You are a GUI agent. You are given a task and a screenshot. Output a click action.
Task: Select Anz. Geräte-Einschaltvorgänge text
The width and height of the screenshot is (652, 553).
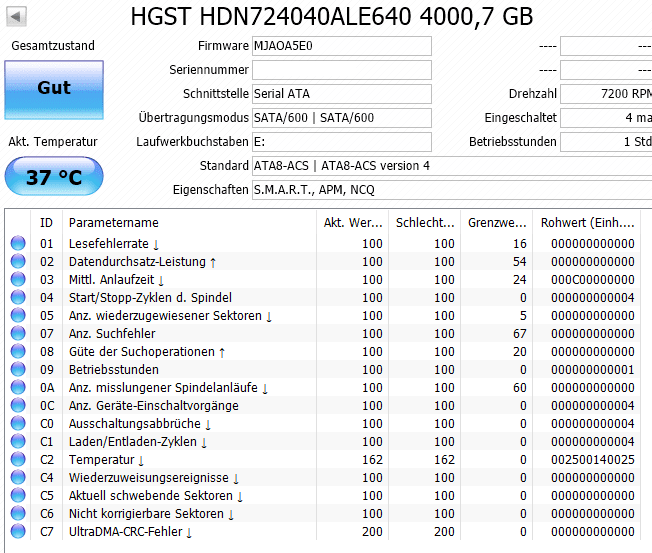coord(153,406)
